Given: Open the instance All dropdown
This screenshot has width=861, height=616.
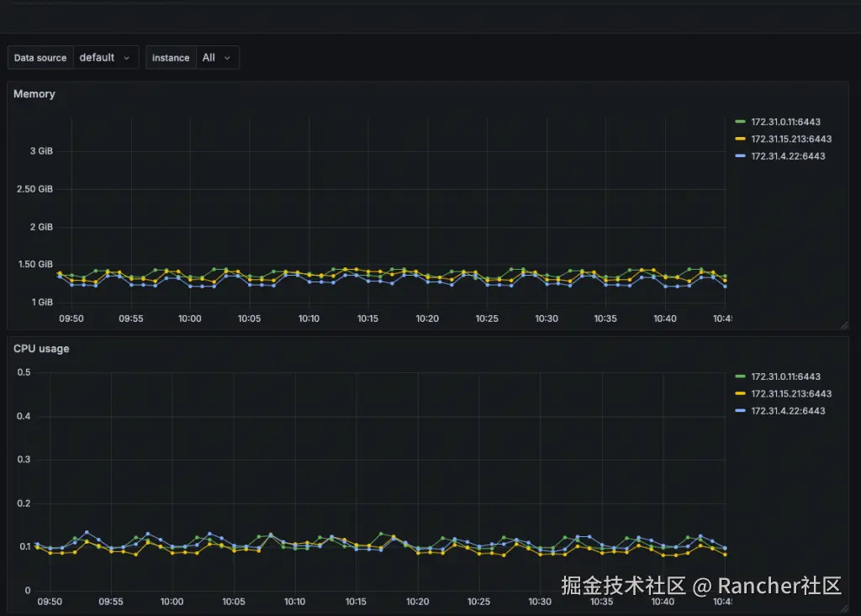Looking at the screenshot, I should pyautogui.click(x=218, y=58).
